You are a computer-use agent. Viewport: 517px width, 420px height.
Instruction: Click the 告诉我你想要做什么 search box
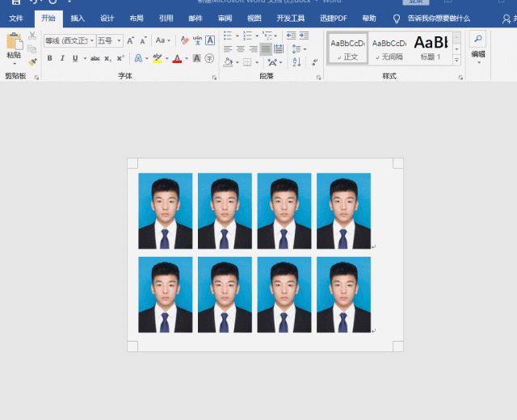coord(438,18)
